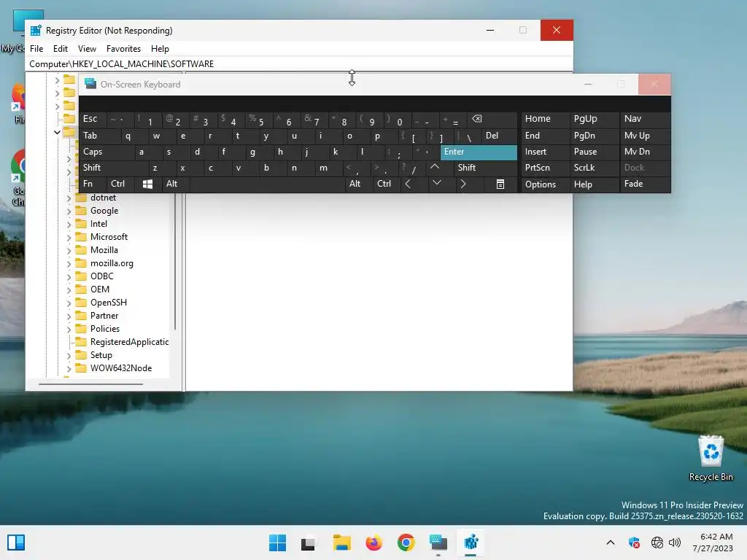Toggle the left Alt key
Image resolution: width=747 pixels, height=560 pixels.
176,184
